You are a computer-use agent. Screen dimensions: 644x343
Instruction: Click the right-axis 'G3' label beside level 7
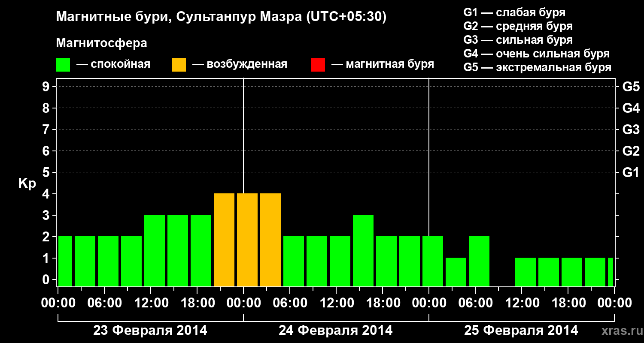(631, 130)
